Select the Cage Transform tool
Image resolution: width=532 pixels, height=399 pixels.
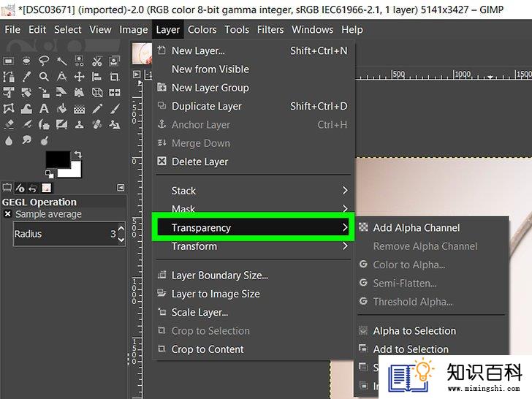click(9, 109)
